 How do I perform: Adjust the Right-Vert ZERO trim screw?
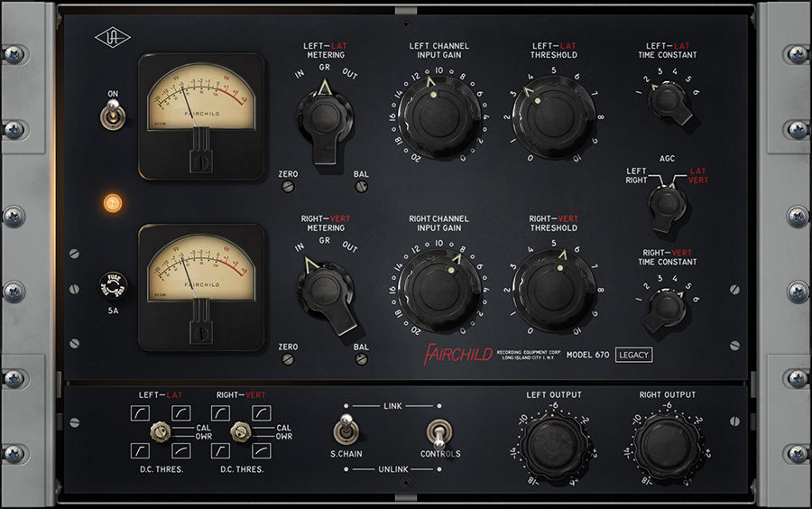pos(288,359)
